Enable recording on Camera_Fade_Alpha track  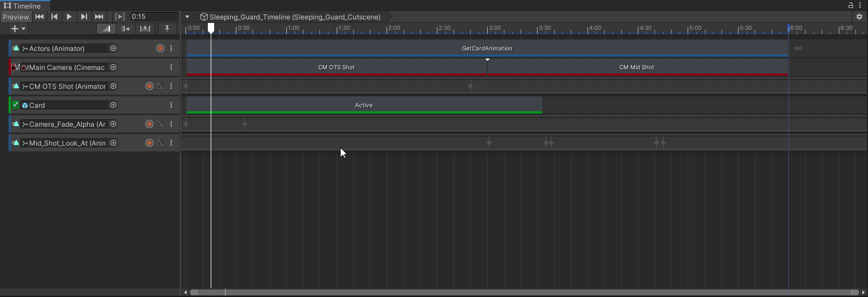click(149, 124)
